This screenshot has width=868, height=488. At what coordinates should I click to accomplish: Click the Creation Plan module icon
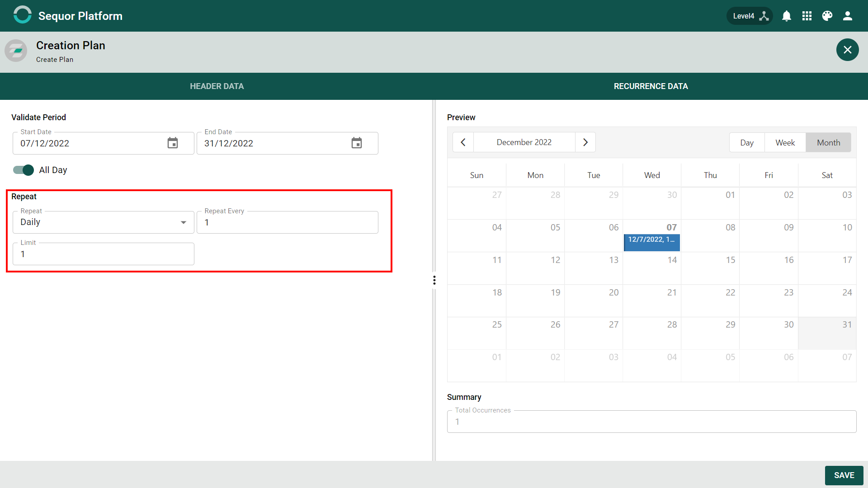tap(16, 51)
